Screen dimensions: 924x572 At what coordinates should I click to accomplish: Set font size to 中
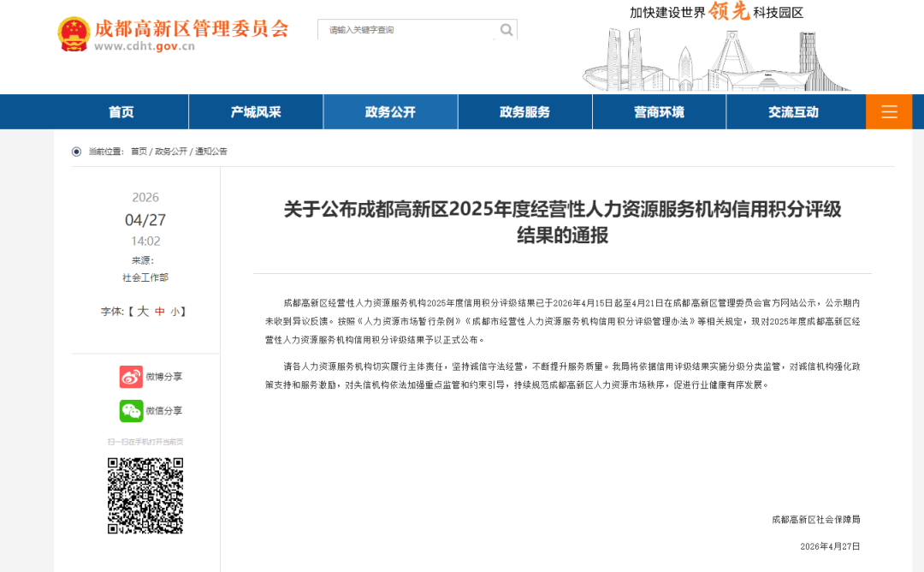click(160, 312)
